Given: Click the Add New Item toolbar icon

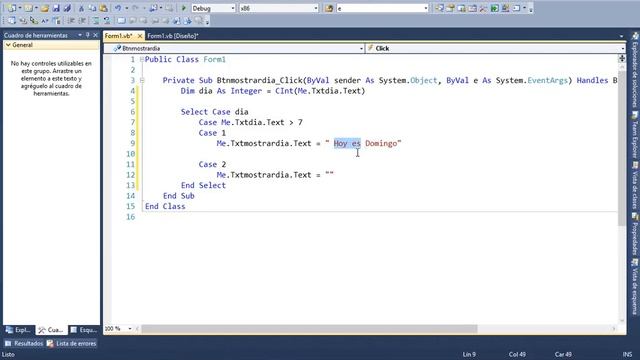Looking at the screenshot, I should [28, 8].
